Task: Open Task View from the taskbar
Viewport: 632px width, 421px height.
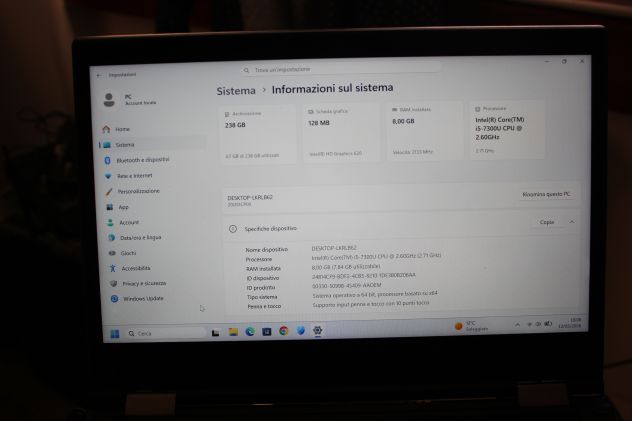Action: [216, 333]
